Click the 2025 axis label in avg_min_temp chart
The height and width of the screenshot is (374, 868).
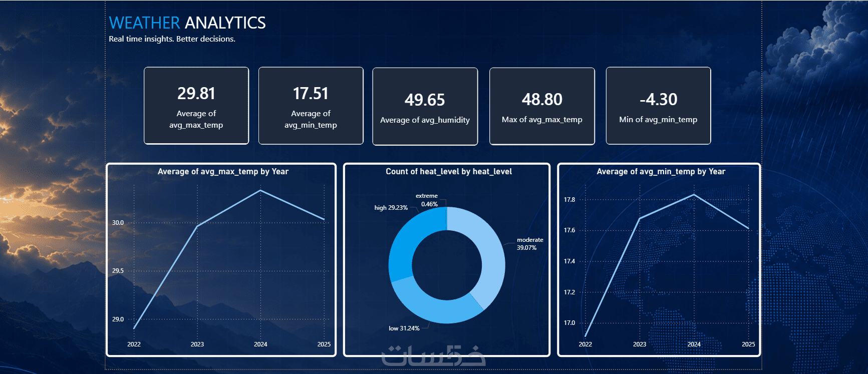click(748, 344)
